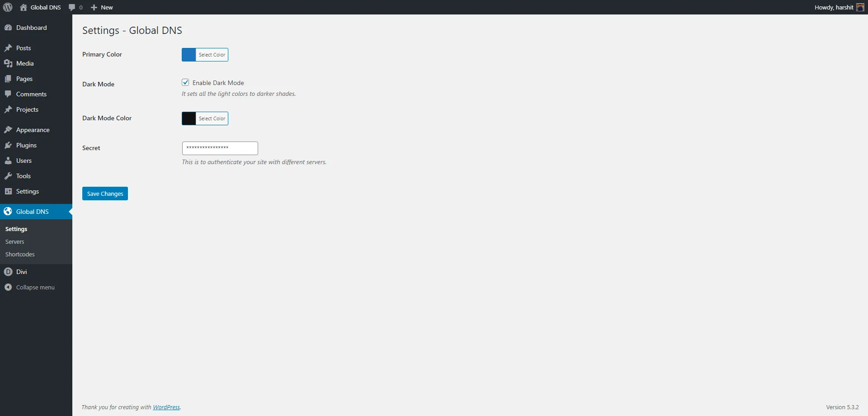This screenshot has width=868, height=416.
Task: Click the Dashboard icon in sidebar
Action: point(9,28)
